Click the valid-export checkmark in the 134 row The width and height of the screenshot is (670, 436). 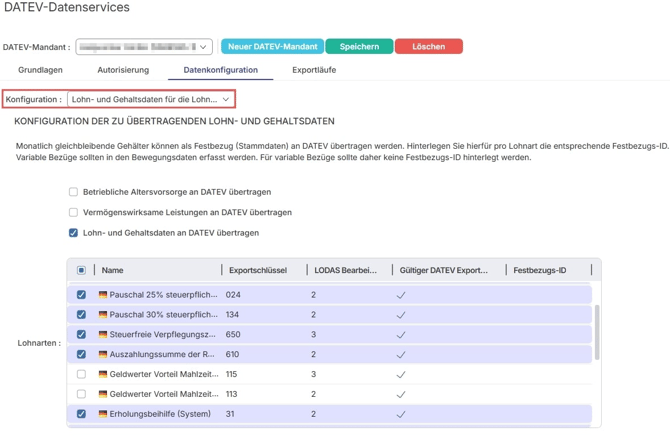point(401,315)
